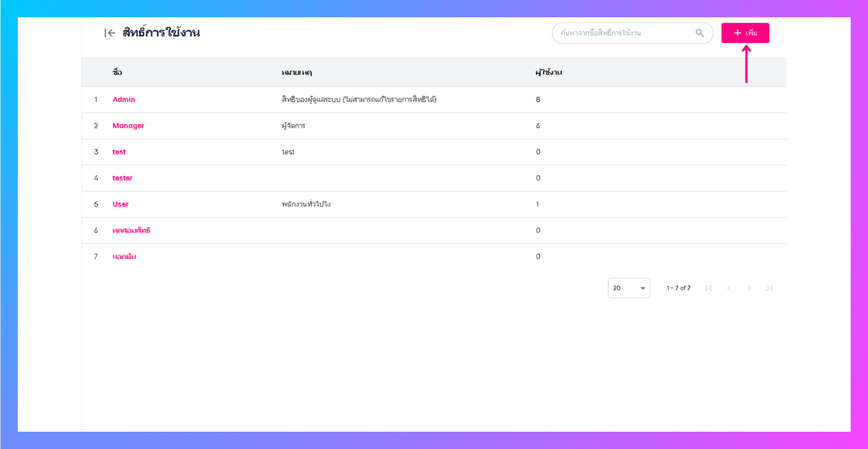This screenshot has width=868, height=449.
Task: Click the หมายเหตุ column header
Action: coord(296,73)
